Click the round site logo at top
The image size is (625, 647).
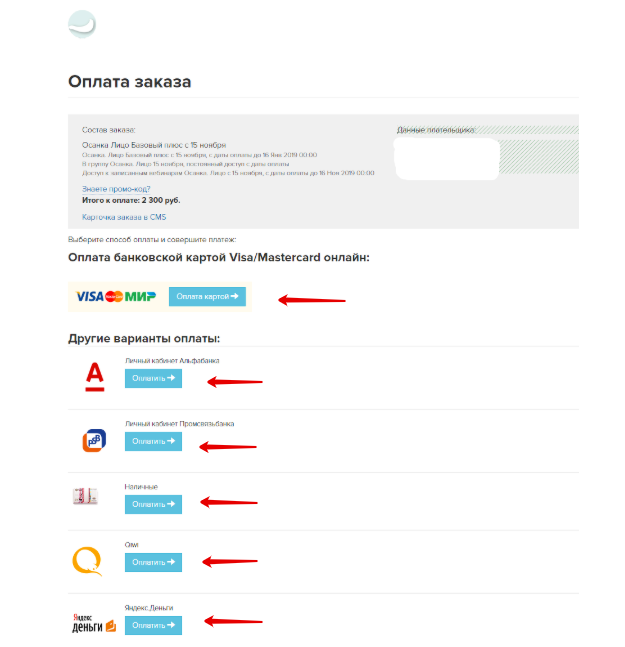click(x=82, y=24)
